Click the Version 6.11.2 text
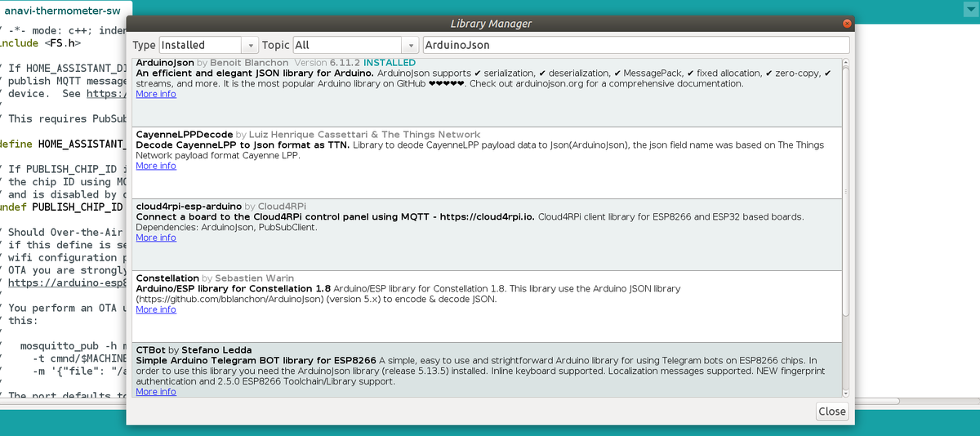Viewport: 980px width, 436px height. tap(327, 63)
